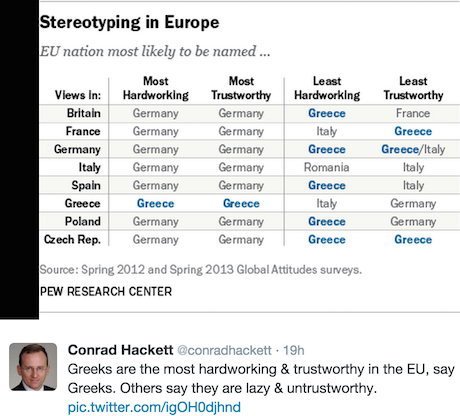The height and width of the screenshot is (416, 460).
Task: Select the Britain row label
Action: (x=84, y=113)
